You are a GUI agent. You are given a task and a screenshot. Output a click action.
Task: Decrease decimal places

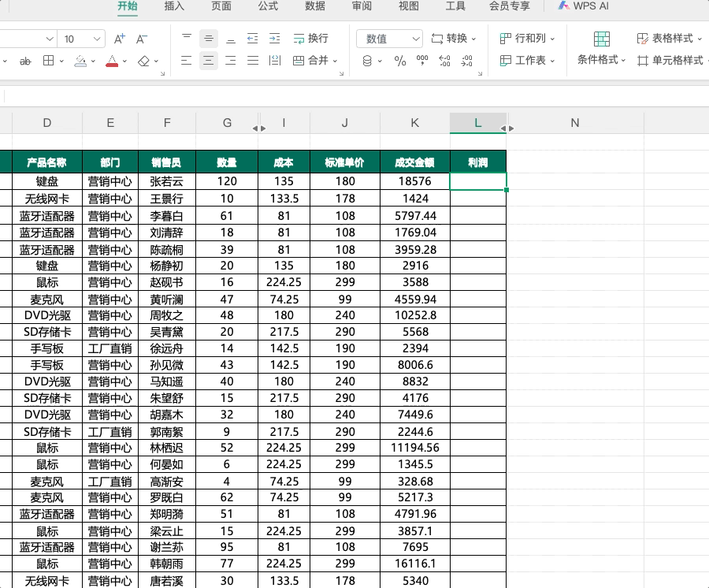point(466,61)
